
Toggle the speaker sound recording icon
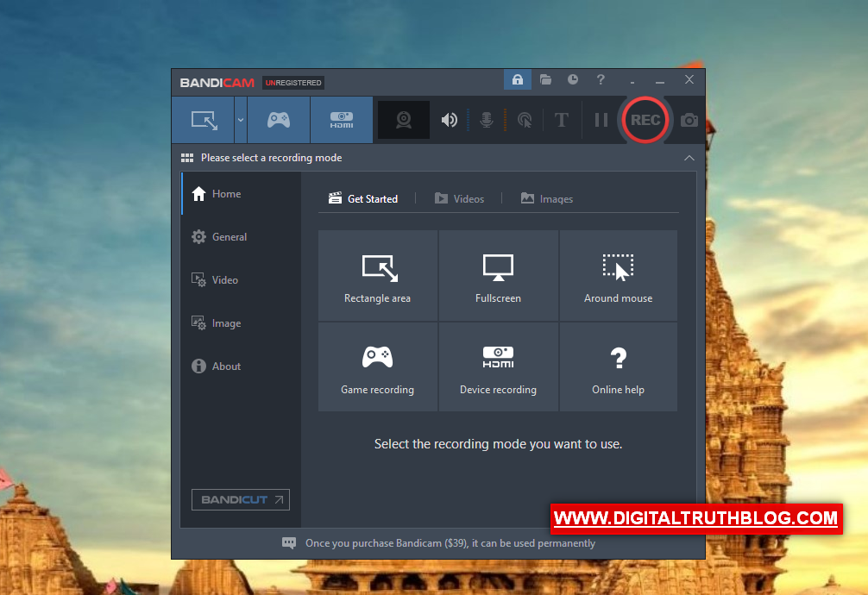[449, 120]
